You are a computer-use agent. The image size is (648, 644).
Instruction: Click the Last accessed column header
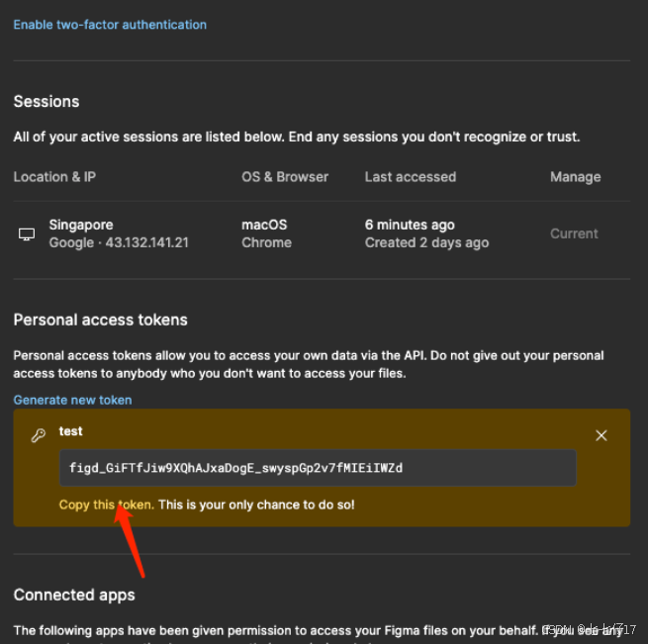click(411, 177)
